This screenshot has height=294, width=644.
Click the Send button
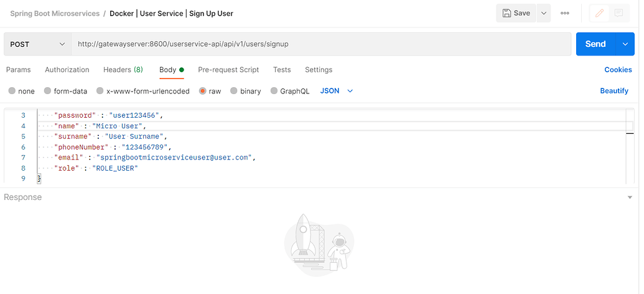click(x=595, y=44)
